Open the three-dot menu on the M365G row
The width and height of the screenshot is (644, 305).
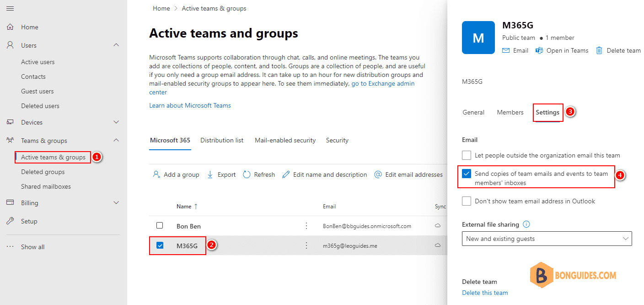[x=306, y=245]
